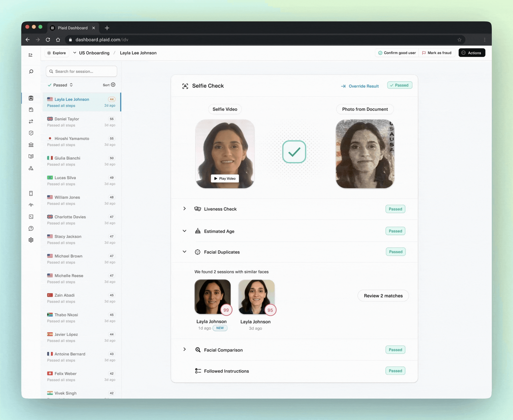Open the mobile device sidebar icon
The height and width of the screenshot is (420, 513).
31,193
